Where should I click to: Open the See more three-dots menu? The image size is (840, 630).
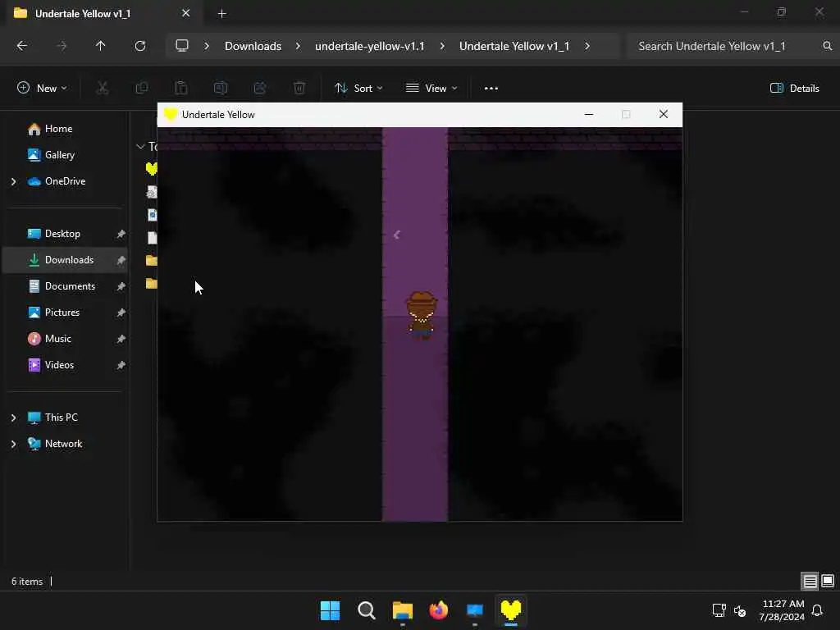491,89
